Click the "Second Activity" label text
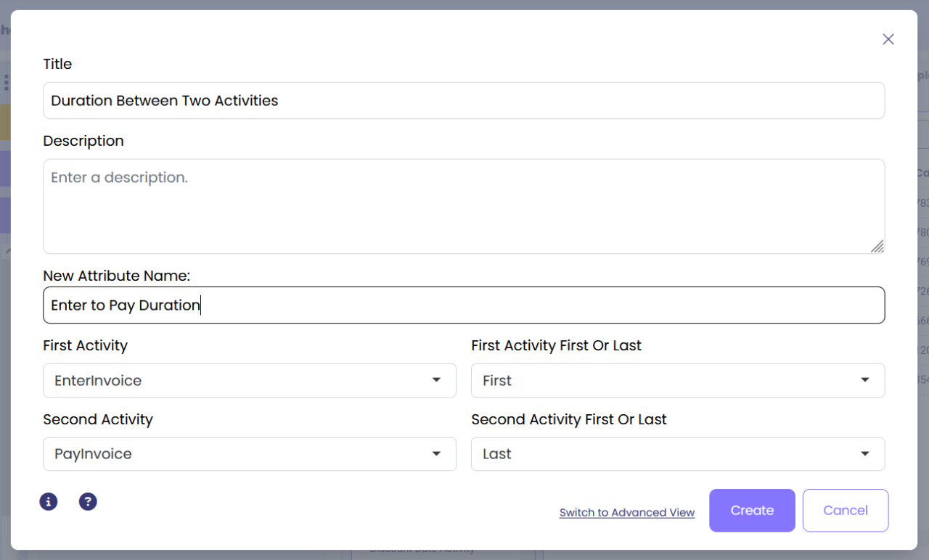 (x=98, y=419)
